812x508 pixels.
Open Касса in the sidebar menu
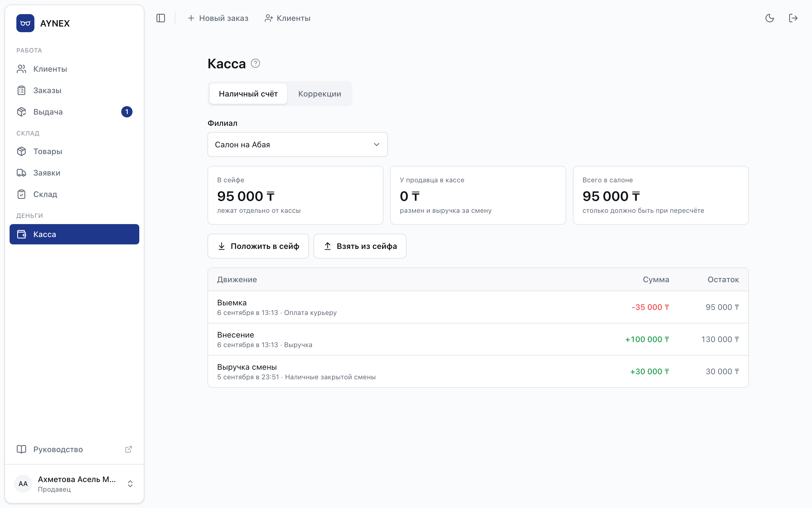pyautogui.click(x=74, y=234)
